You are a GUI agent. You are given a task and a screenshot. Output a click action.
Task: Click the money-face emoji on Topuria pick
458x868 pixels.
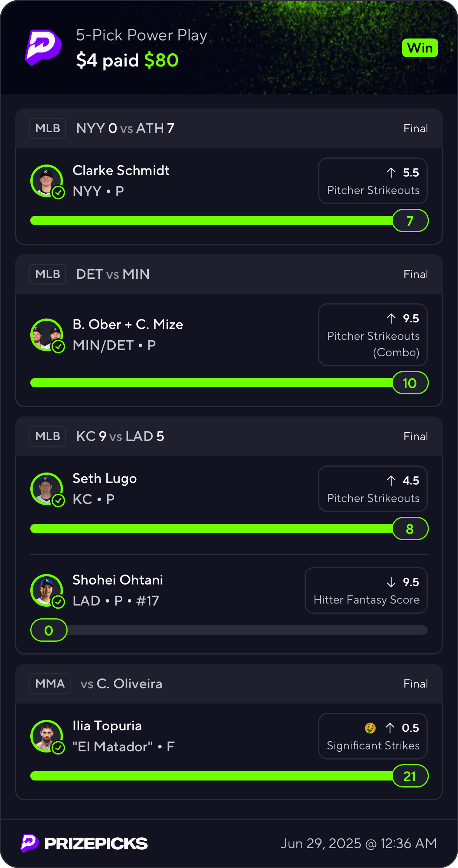[x=370, y=728]
